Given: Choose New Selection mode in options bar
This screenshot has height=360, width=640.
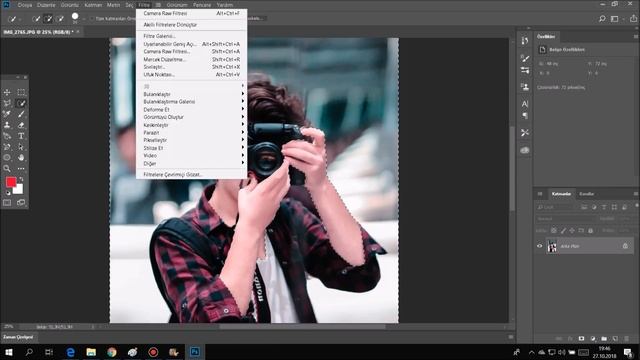Looking at the screenshot, I should click(x=36, y=18).
